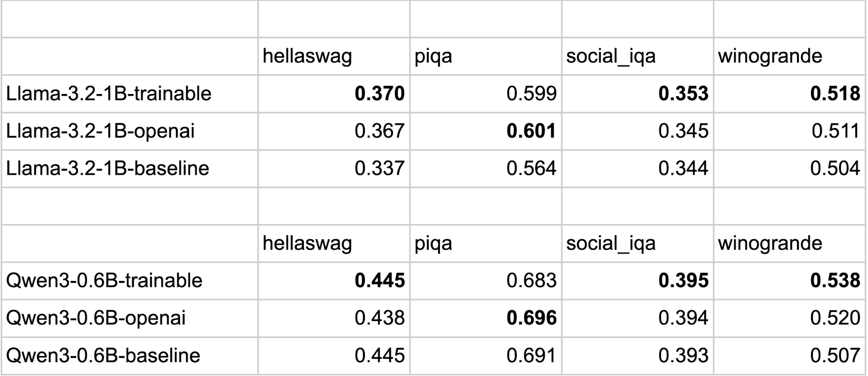Select the 0.511 winogrande cell
The image size is (868, 376).
point(835,131)
